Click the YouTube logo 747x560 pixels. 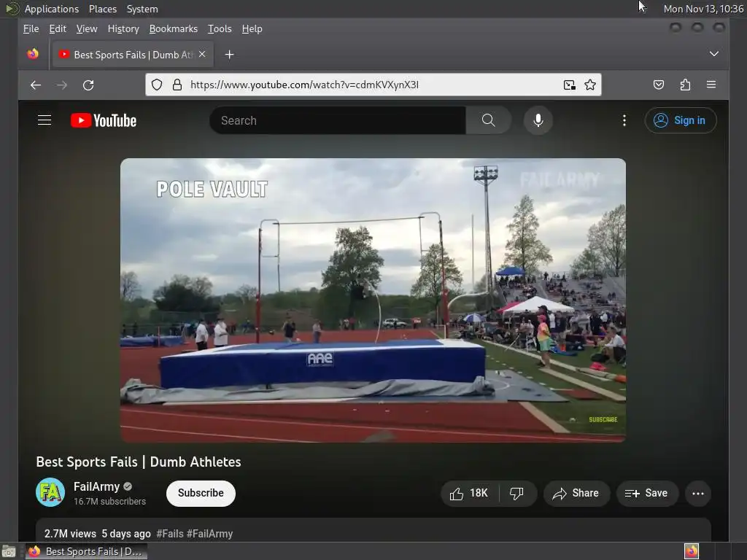[104, 120]
